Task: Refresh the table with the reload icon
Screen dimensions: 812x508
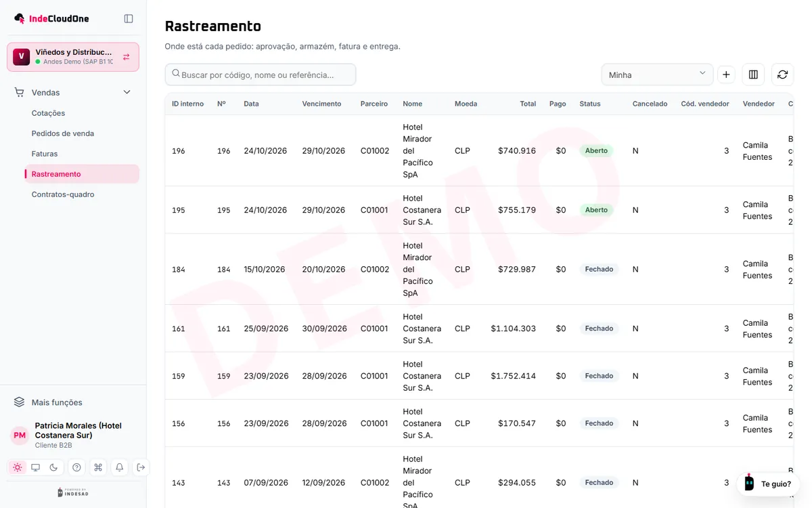Action: pyautogui.click(x=782, y=75)
